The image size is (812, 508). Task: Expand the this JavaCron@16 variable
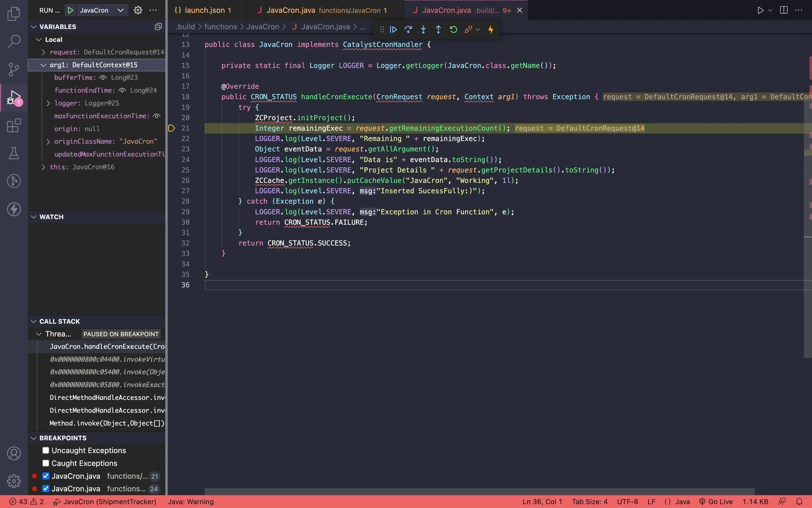tap(43, 167)
